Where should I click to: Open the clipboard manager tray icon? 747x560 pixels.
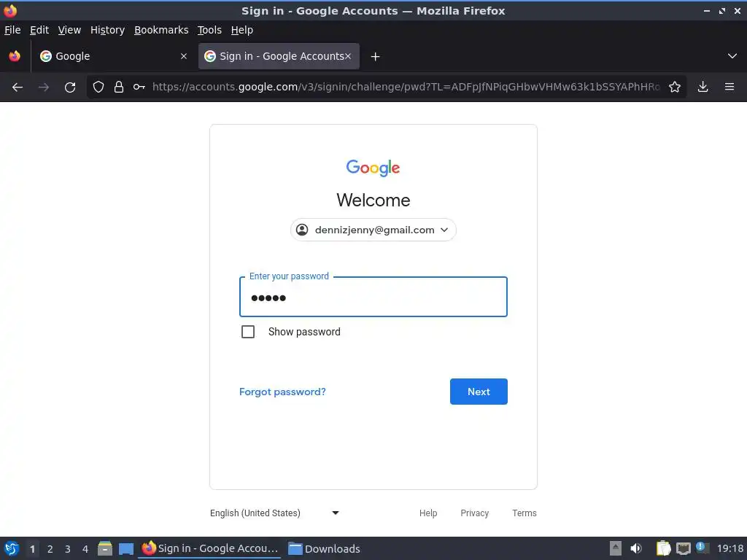click(x=662, y=548)
